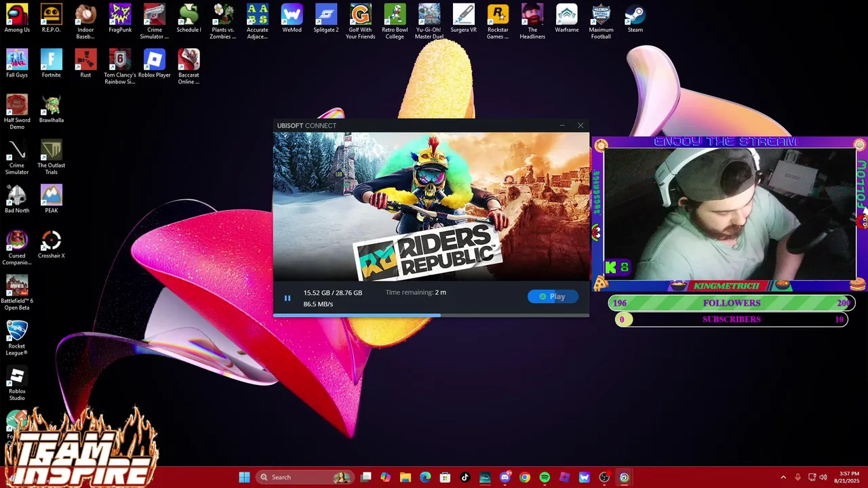
Task: Select the Cursed Companions desktop icon
Action: pyautogui.click(x=17, y=248)
